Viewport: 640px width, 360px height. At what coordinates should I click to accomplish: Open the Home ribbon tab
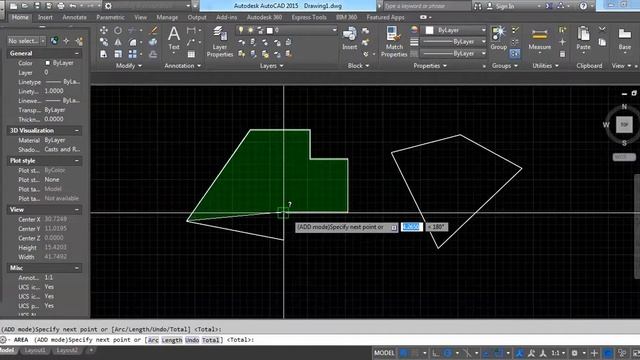[20, 18]
